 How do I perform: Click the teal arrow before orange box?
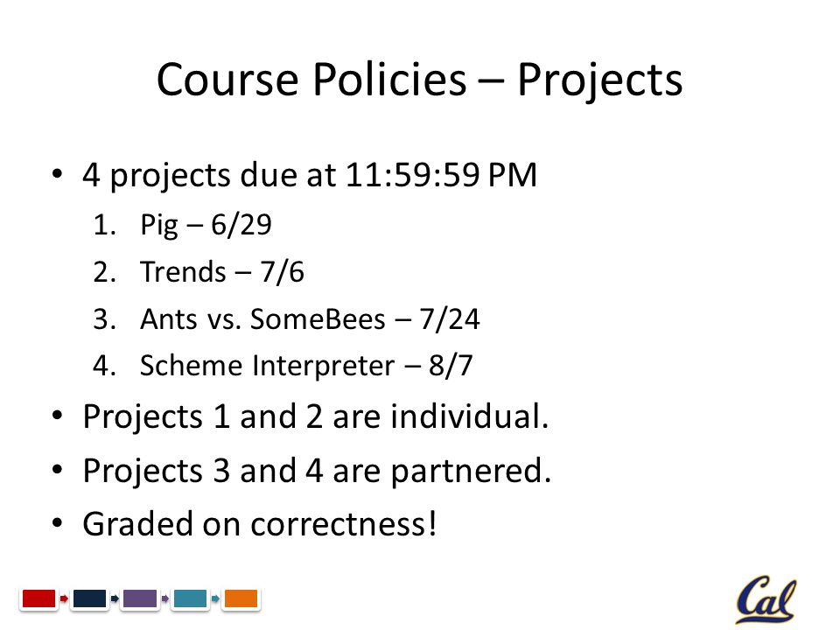click(x=215, y=598)
